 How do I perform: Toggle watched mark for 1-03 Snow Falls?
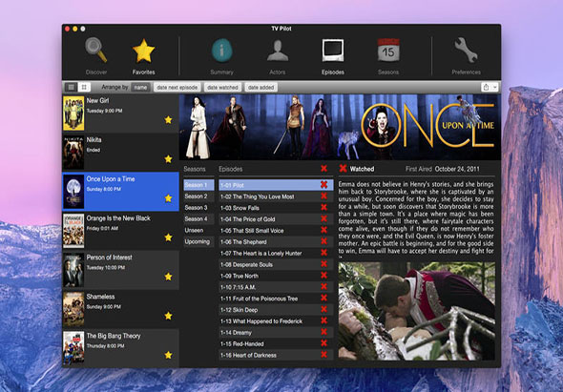coord(323,207)
